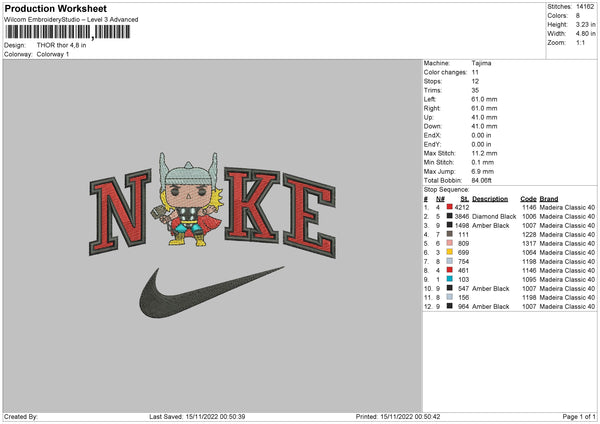Click the Width value "4.80 in"
600x424 pixels.
(x=585, y=34)
